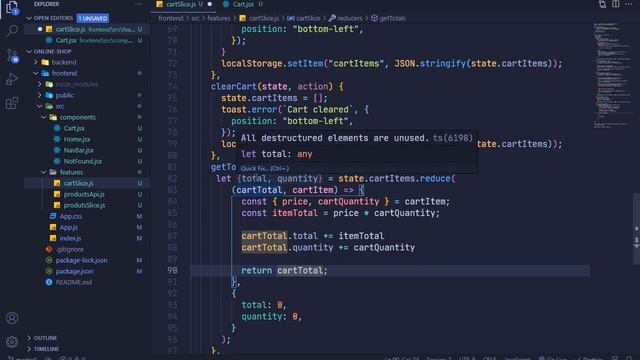Open Home.jsx file
Image resolution: width=640 pixels, height=360 pixels.
pyautogui.click(x=77, y=139)
